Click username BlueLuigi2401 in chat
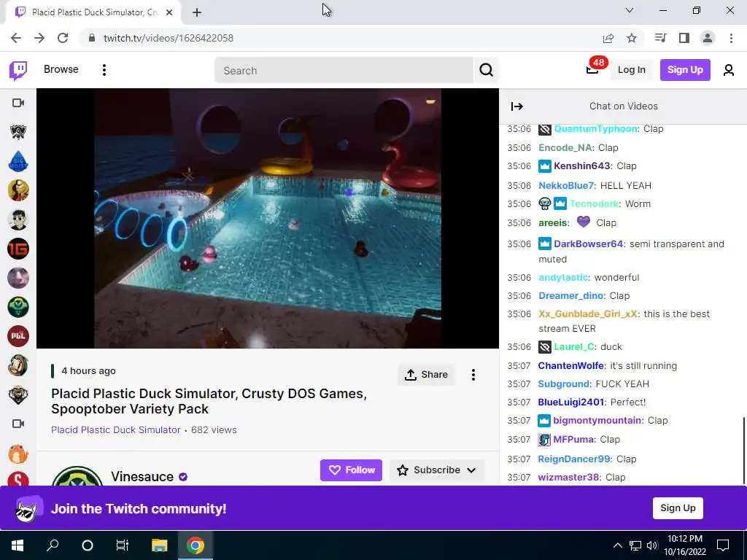The height and width of the screenshot is (560, 747). [x=570, y=402]
